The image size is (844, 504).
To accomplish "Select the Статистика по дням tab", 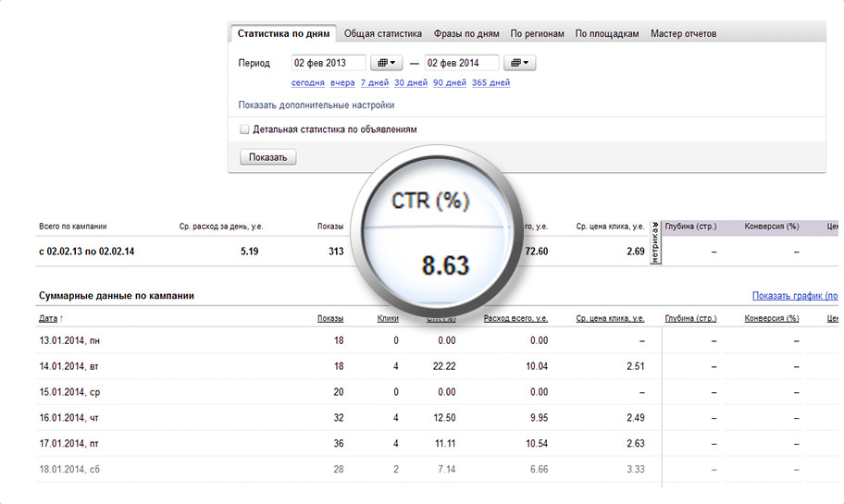I will pos(284,33).
